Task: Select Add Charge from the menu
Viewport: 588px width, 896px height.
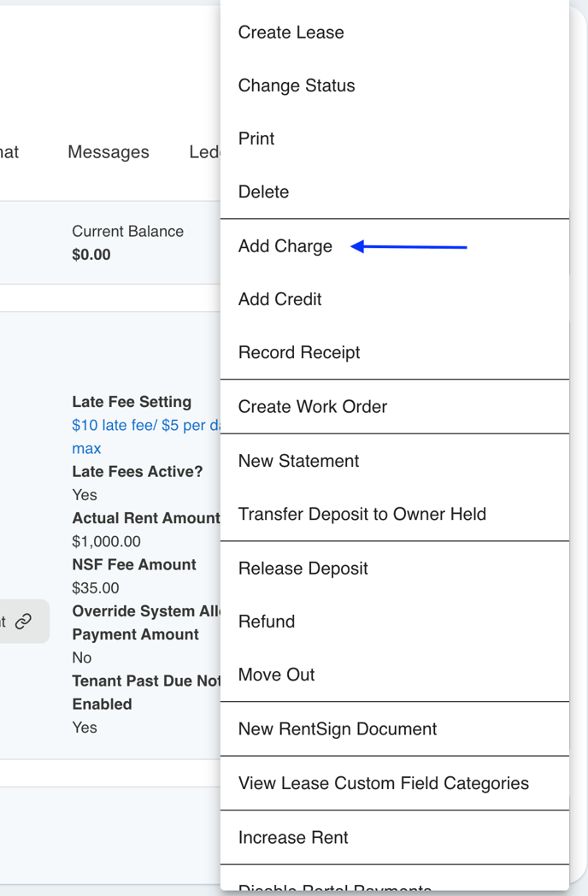Action: pyautogui.click(x=285, y=246)
